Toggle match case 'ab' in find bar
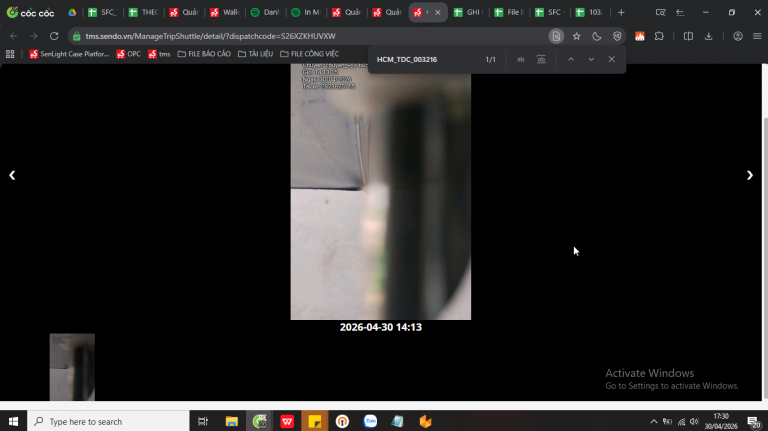768x431 pixels. coord(521,60)
